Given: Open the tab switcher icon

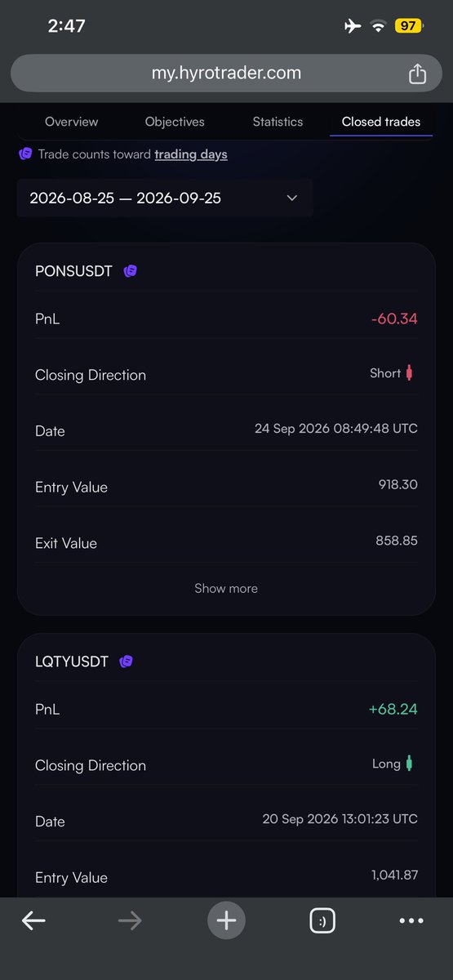Looking at the screenshot, I should [322, 921].
